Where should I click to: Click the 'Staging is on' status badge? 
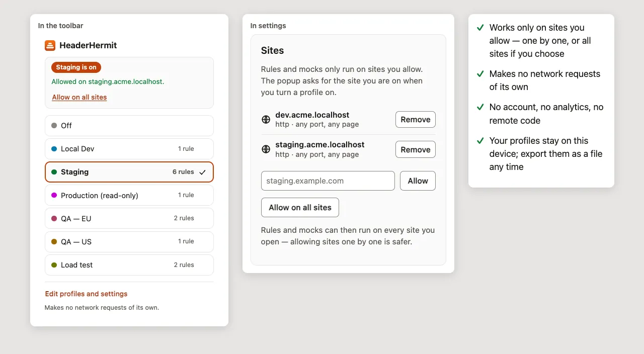(76, 67)
